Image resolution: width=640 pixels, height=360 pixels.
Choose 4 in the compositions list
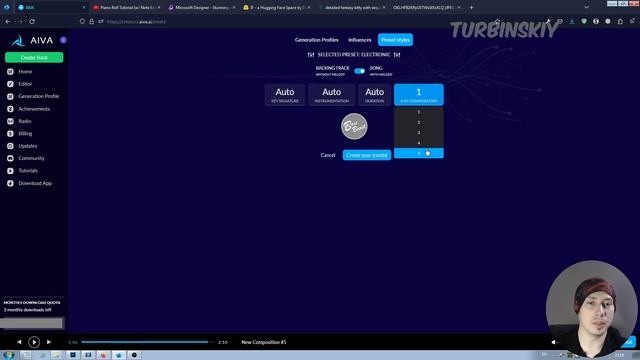[x=419, y=143]
